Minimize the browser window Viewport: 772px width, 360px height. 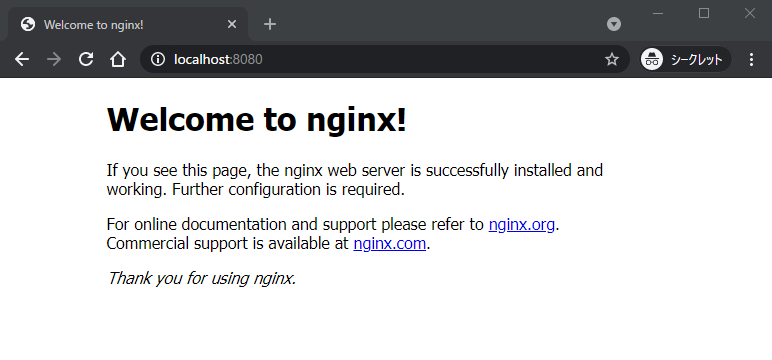coord(658,13)
